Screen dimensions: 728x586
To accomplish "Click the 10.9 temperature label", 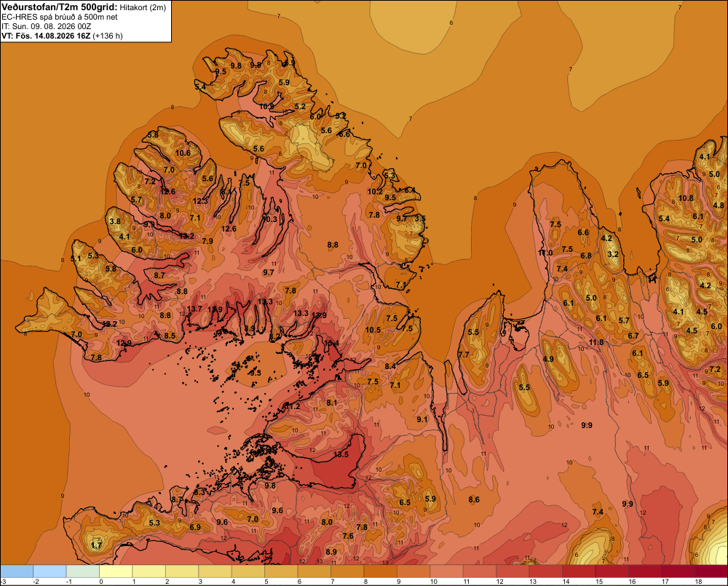I will click(266, 106).
